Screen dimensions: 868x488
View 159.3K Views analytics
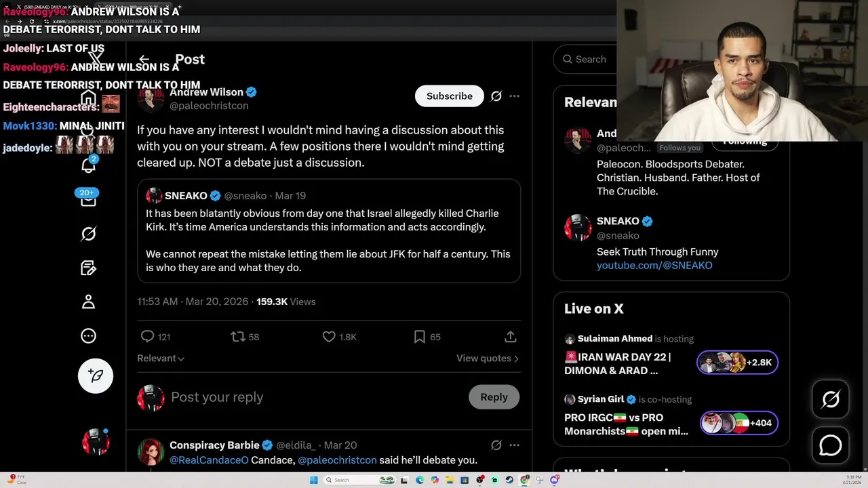tap(285, 302)
